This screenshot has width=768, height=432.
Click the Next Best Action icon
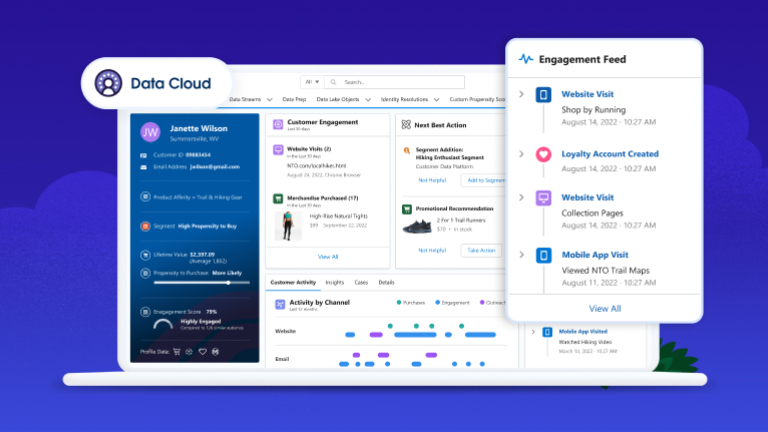coord(406,125)
